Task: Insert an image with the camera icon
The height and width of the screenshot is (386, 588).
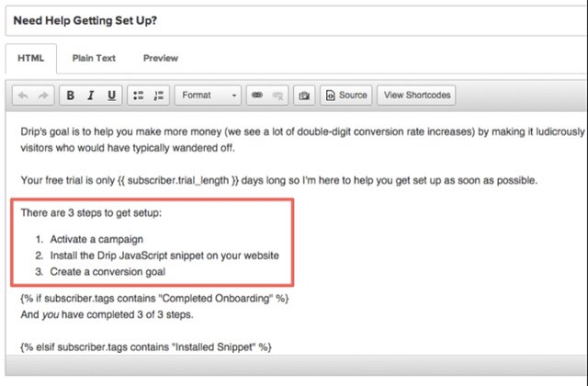Action: point(304,96)
